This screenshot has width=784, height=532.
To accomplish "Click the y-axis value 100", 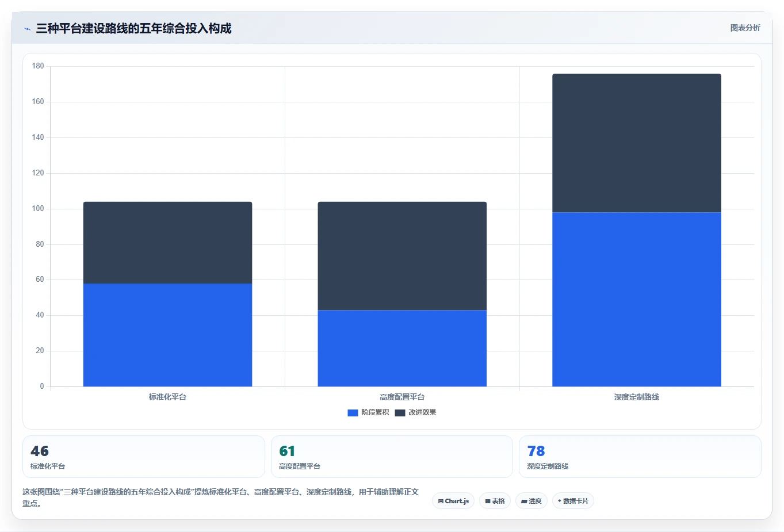I will (x=38, y=209).
